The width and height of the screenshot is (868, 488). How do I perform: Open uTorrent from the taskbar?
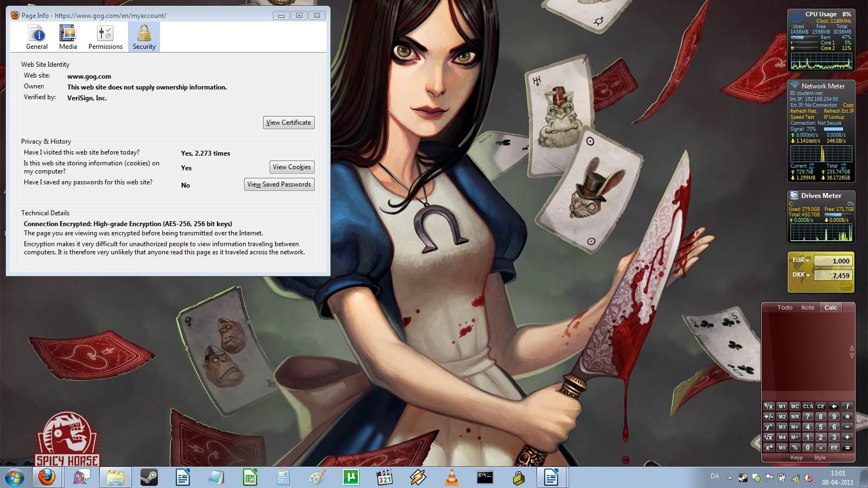(x=351, y=478)
